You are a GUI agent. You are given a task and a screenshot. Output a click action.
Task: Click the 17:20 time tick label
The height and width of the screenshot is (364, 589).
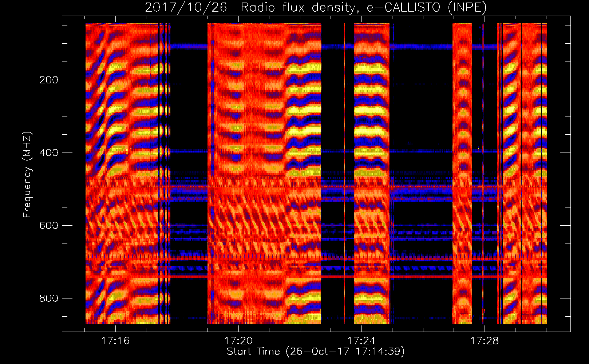[x=238, y=341]
